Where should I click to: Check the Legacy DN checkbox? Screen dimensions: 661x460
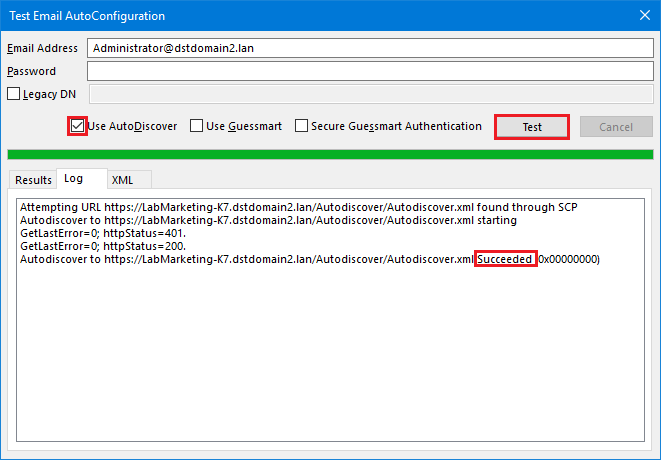[13, 94]
